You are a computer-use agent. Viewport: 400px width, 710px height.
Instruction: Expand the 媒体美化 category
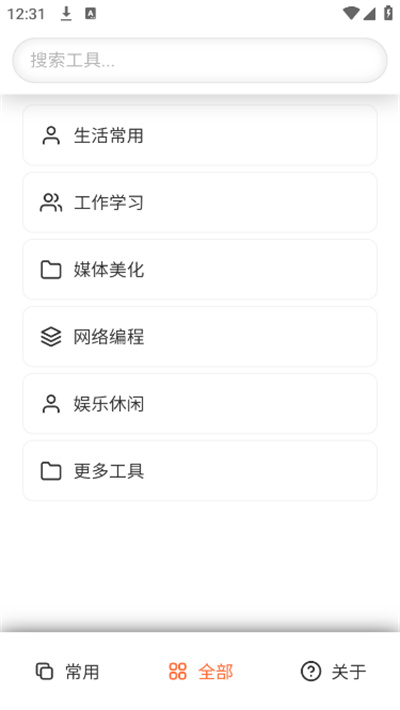tap(200, 269)
